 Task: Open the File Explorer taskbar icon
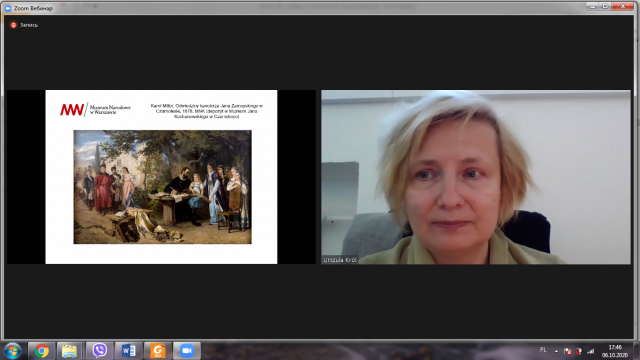69,351
